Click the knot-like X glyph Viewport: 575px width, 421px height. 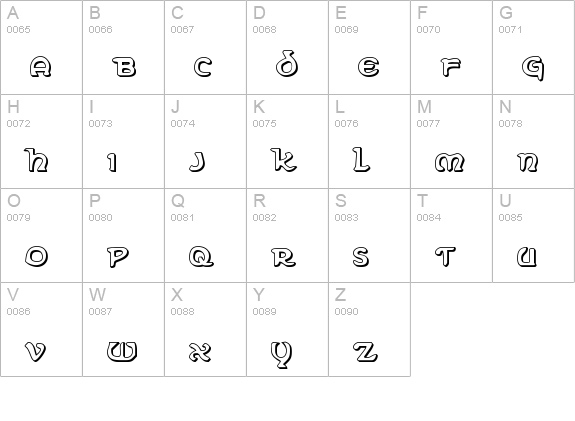pos(200,352)
